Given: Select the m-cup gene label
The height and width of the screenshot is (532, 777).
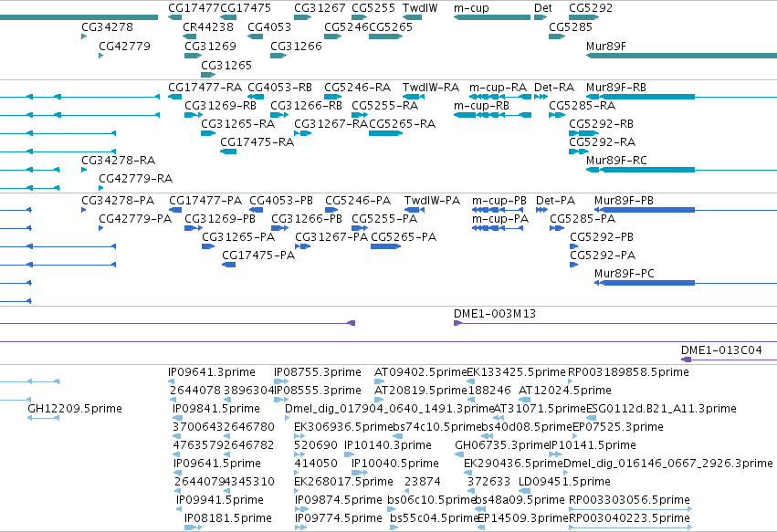Looking at the screenshot, I should [x=471, y=8].
